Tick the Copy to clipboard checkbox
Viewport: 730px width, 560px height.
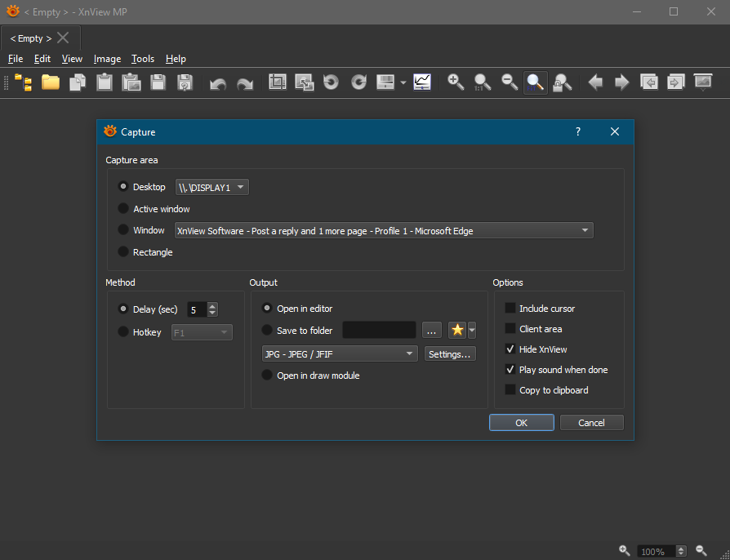coord(510,390)
